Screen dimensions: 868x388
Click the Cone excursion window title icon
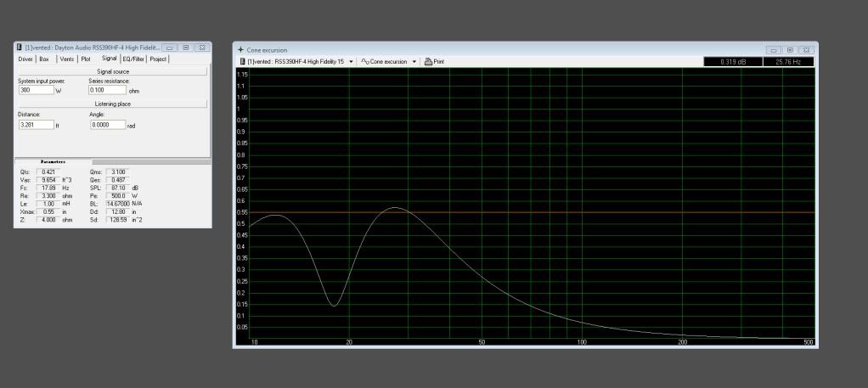tap(241, 50)
